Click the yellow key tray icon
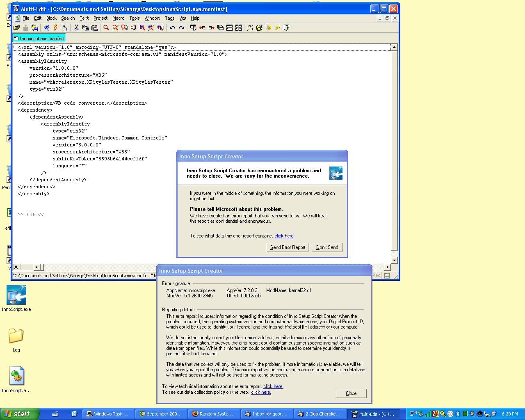Viewport: 525px width, 420px height. 443,414
